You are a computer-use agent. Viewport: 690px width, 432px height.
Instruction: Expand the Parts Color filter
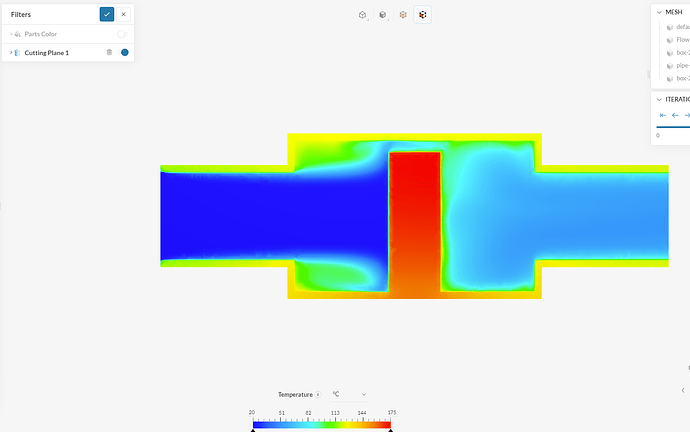pyautogui.click(x=11, y=34)
